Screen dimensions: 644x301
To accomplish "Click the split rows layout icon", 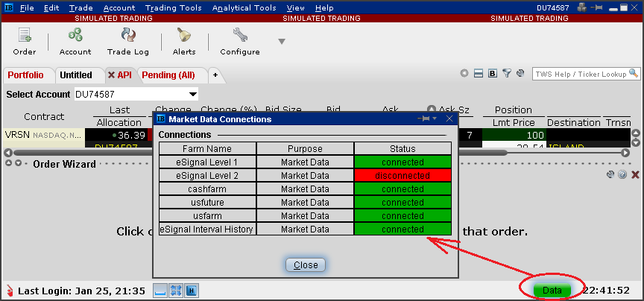I will pyautogui.click(x=478, y=74).
